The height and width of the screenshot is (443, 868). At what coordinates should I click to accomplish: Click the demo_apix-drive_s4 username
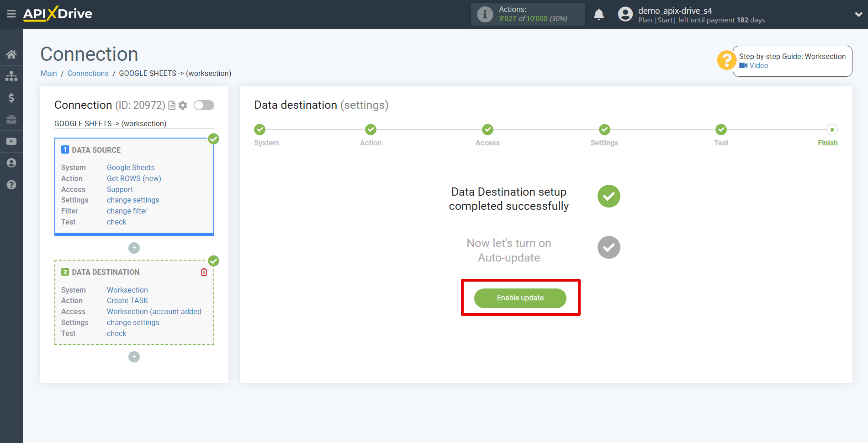[x=675, y=11]
